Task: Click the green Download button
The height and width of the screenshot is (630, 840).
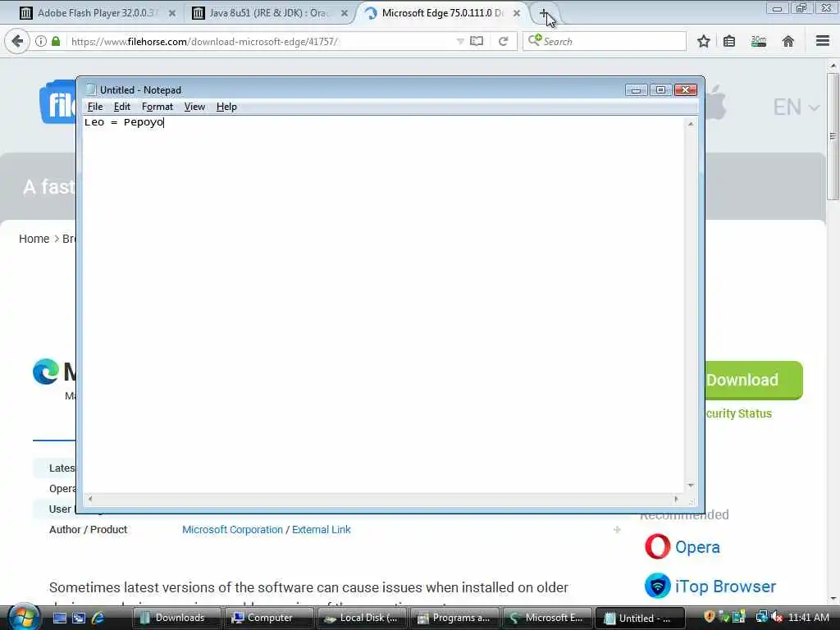Action: pos(754,380)
